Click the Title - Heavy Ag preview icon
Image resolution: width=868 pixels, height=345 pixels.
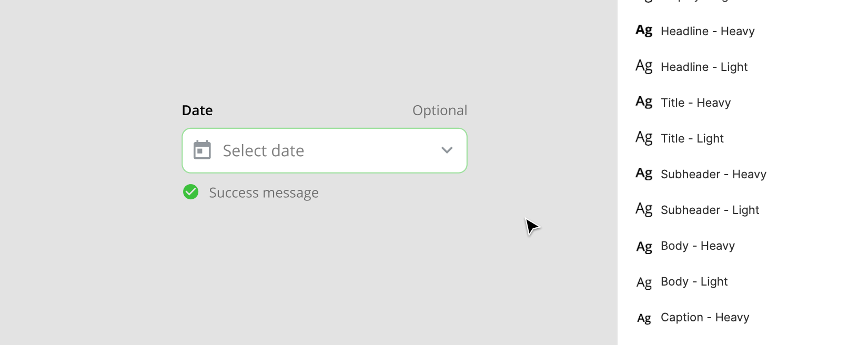click(x=644, y=102)
